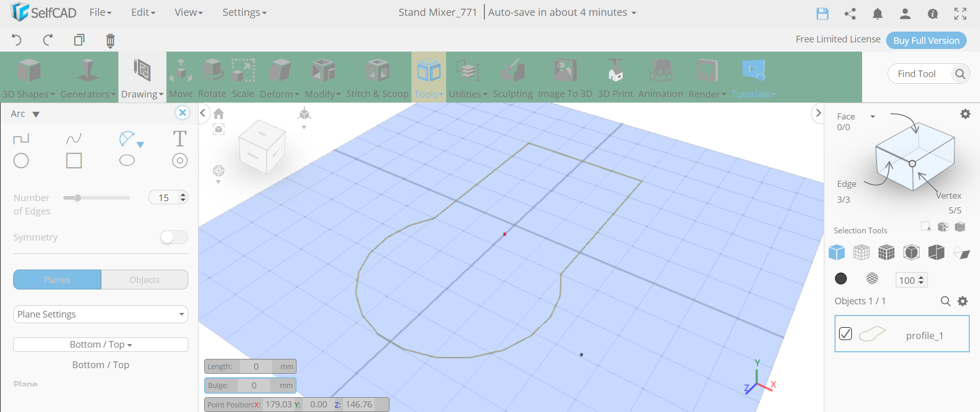The width and height of the screenshot is (980, 412).
Task: Open the Render menu
Action: pyautogui.click(x=707, y=78)
